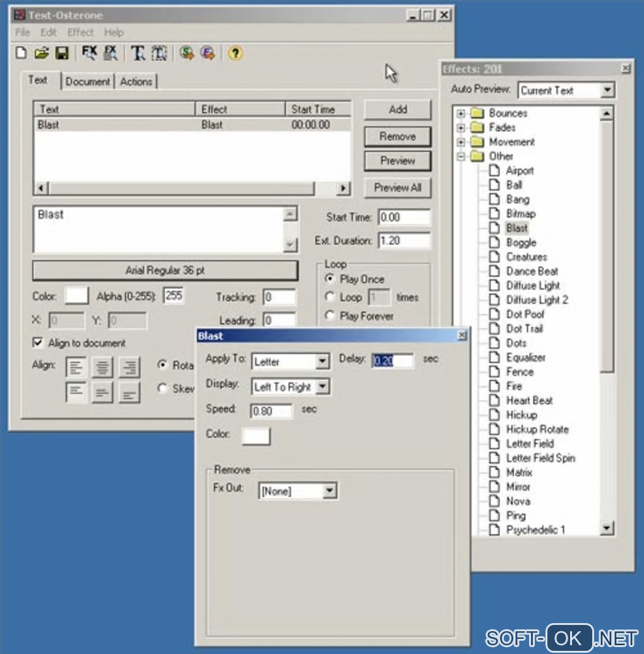Image resolution: width=644 pixels, height=654 pixels.
Task: Click the purple F export icon
Action: (208, 53)
